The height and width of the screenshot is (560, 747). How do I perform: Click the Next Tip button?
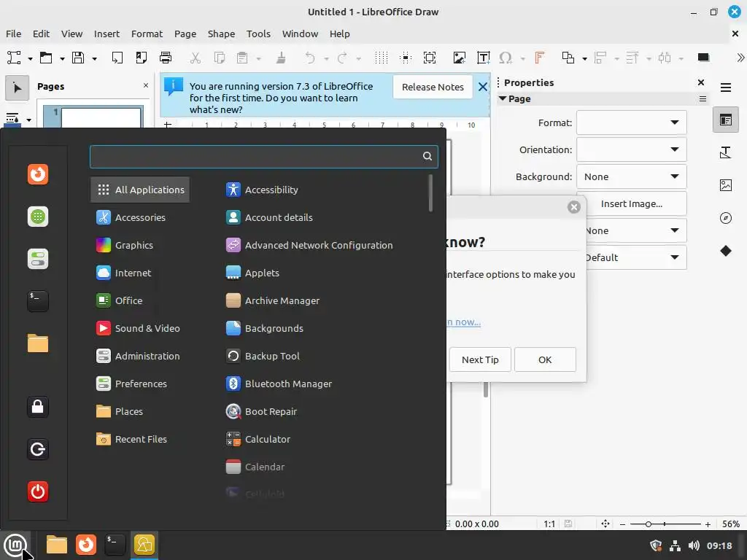pos(480,359)
